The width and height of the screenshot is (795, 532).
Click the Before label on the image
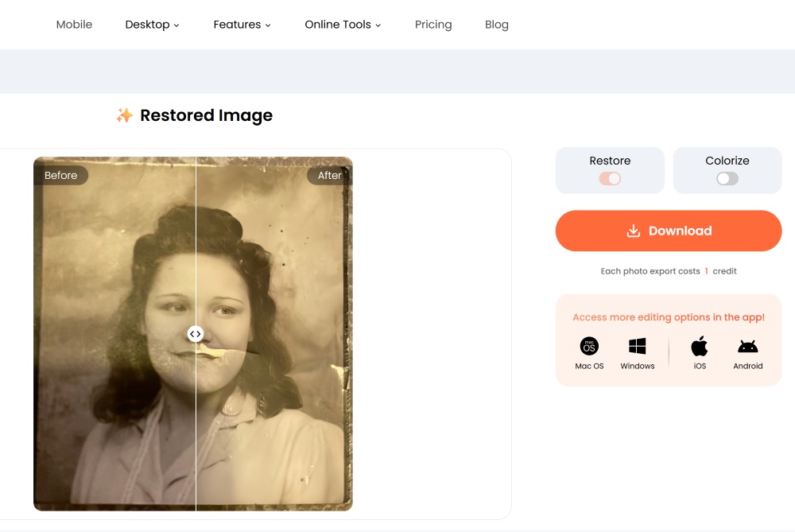click(61, 175)
